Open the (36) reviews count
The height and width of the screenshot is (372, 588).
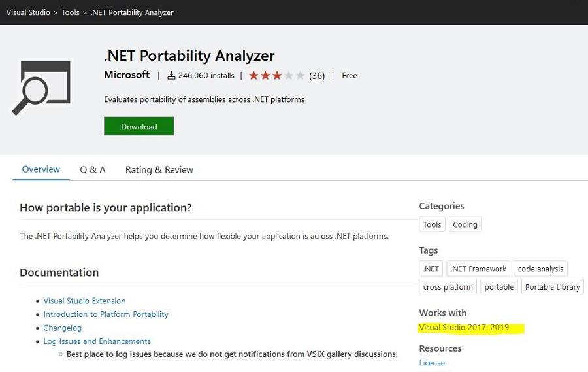point(317,76)
